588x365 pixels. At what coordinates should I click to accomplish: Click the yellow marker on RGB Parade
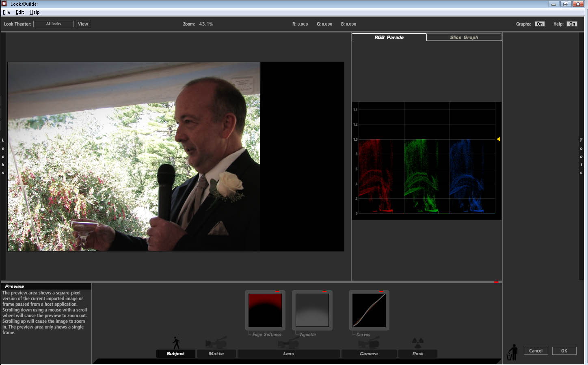pyautogui.click(x=498, y=139)
